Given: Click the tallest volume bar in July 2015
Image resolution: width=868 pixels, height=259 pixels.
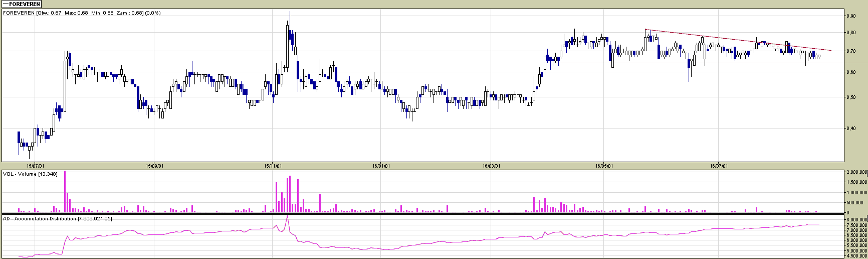Looking at the screenshot, I should pos(65,192).
